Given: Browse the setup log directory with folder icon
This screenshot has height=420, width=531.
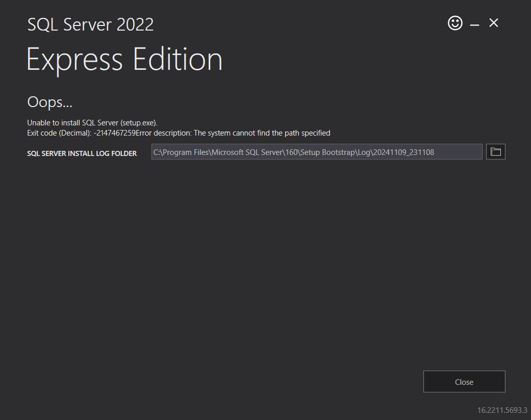Looking at the screenshot, I should click(495, 151).
